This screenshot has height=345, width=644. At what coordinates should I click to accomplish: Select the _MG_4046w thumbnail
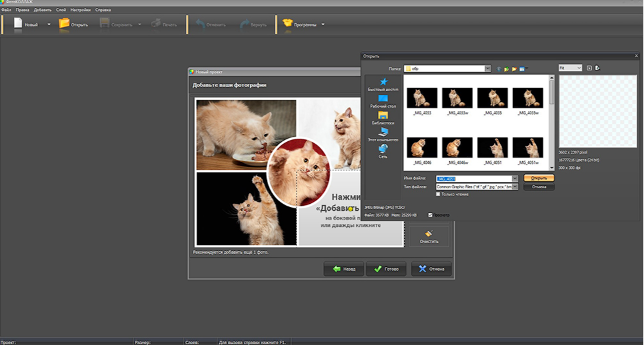pyautogui.click(x=457, y=148)
